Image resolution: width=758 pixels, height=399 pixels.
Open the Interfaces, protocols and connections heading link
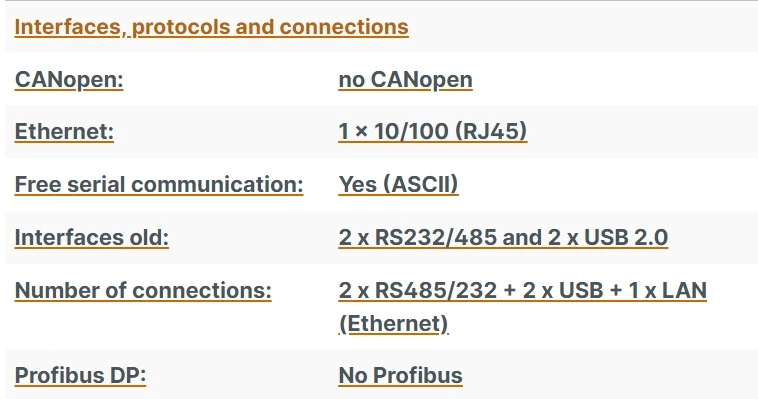(x=211, y=27)
